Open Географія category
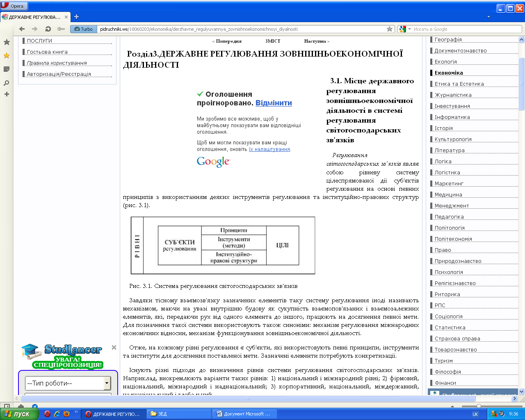Image resolution: width=525 pixels, height=420 pixels. click(448, 39)
